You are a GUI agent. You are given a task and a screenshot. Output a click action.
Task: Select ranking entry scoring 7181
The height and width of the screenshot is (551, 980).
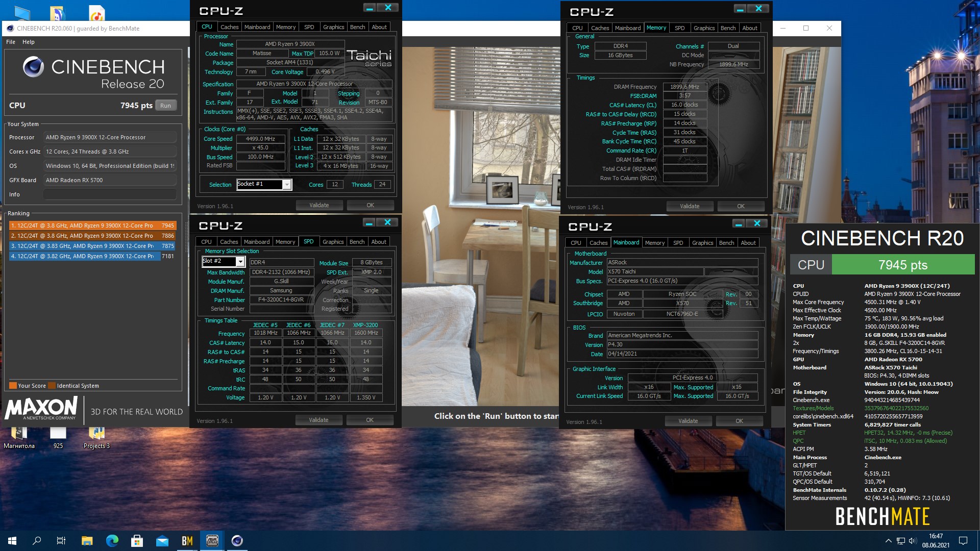(92, 256)
